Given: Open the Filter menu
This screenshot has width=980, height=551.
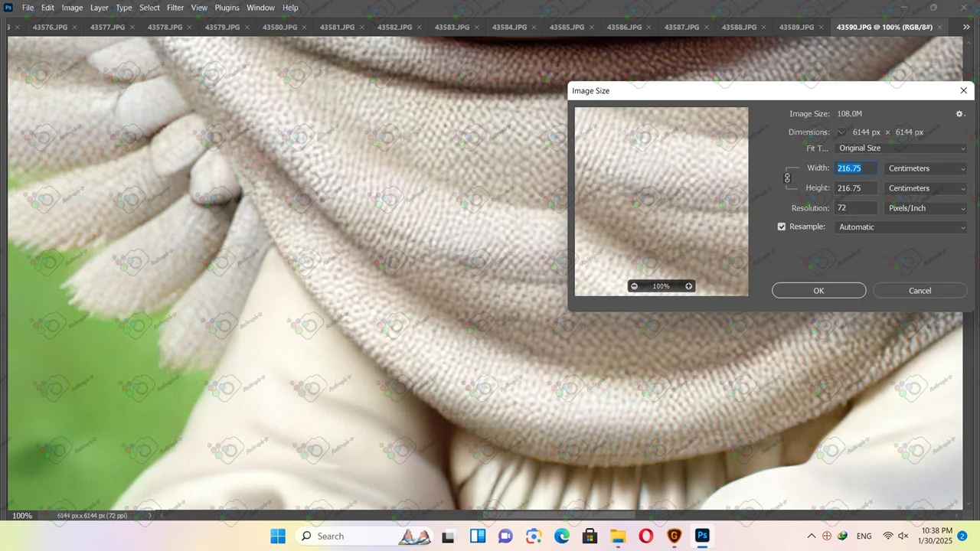Looking at the screenshot, I should pyautogui.click(x=175, y=8).
